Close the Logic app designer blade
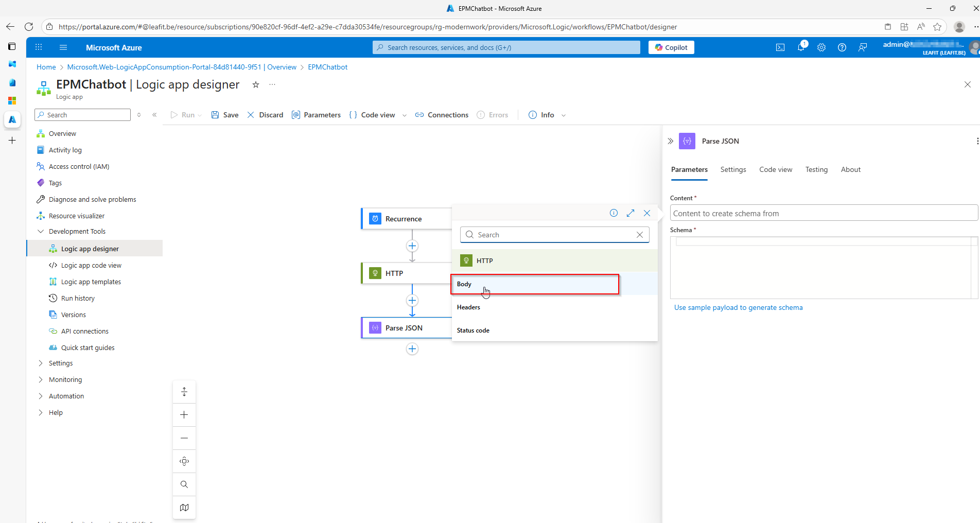This screenshot has width=980, height=523. [968, 84]
